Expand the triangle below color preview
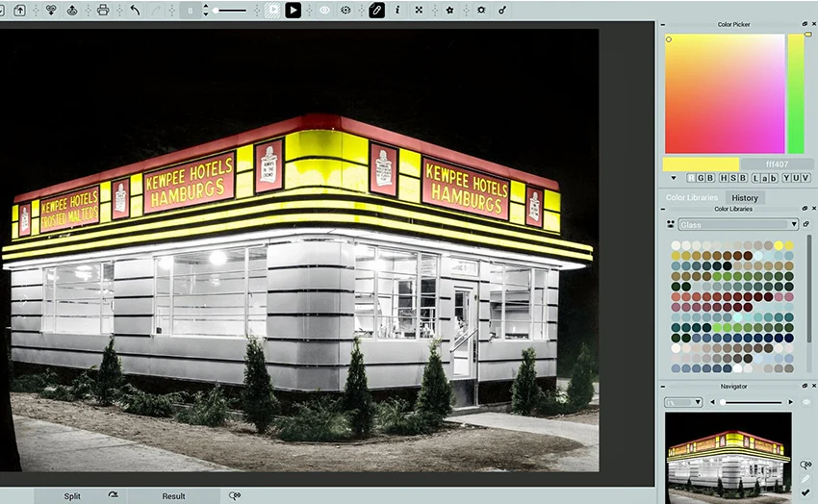 pos(674,178)
